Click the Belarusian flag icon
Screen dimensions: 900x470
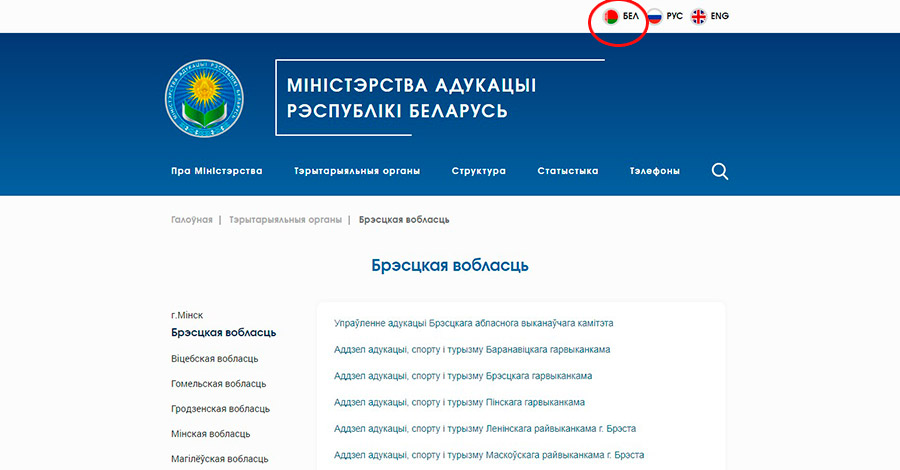click(x=611, y=16)
